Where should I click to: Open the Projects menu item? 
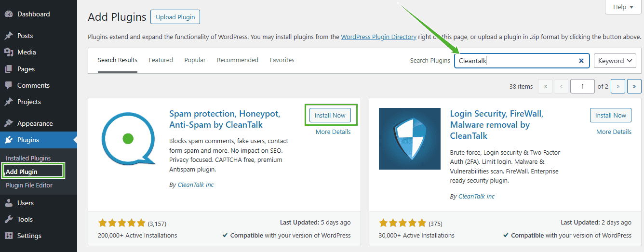click(x=39, y=102)
